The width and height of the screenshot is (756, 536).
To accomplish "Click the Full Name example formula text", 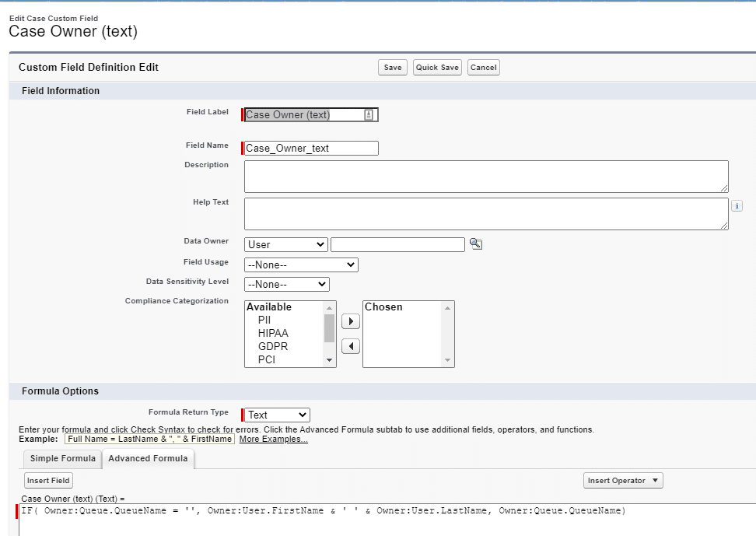I will [x=149, y=439].
